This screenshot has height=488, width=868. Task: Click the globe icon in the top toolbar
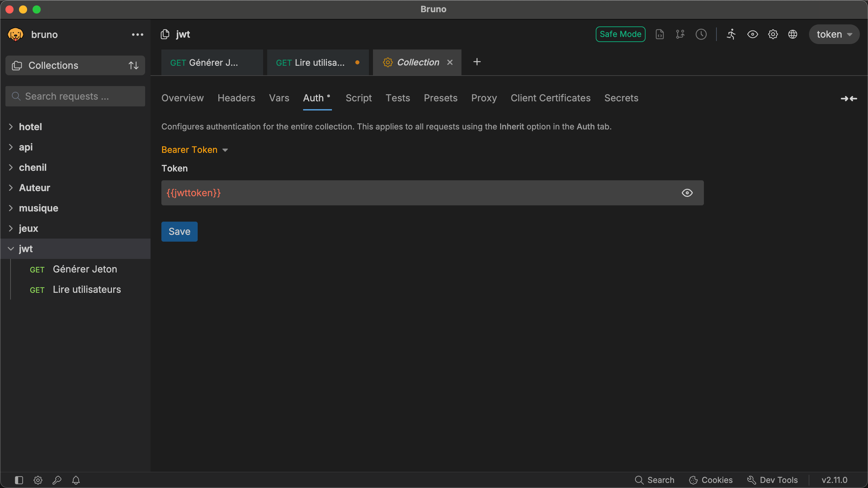tap(793, 34)
